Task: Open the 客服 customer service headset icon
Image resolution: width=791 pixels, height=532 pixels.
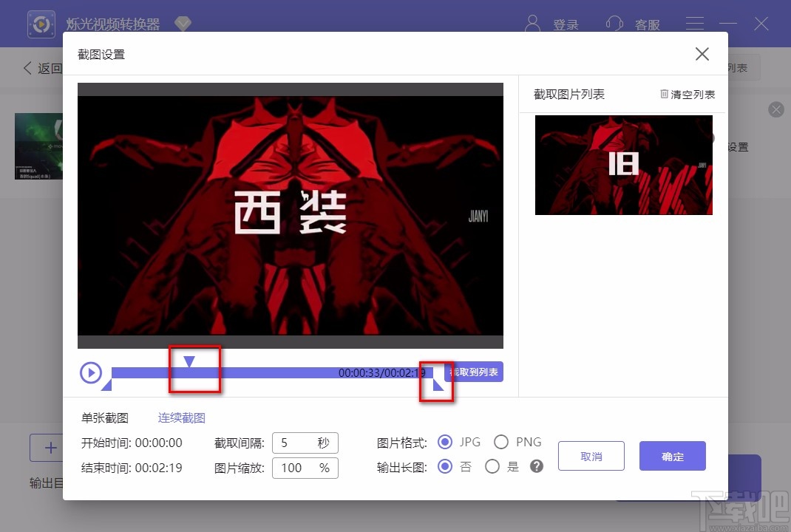Action: (x=615, y=23)
